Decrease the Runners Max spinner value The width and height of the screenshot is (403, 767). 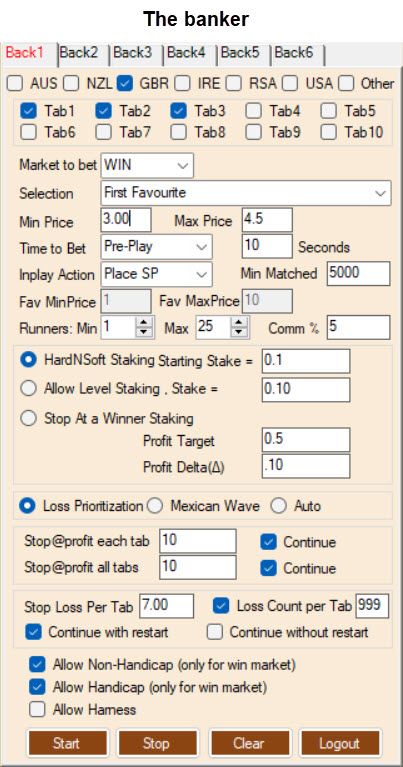pyautogui.click(x=239, y=333)
